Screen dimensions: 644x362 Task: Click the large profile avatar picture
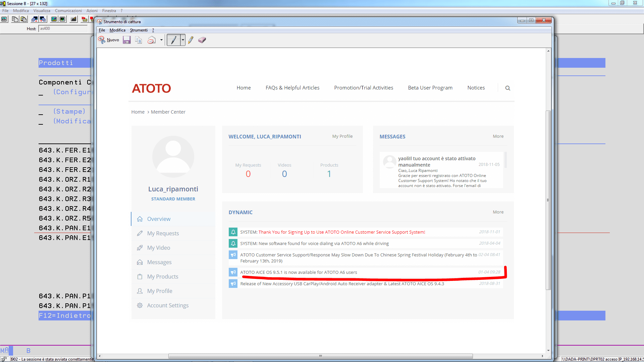[173, 157]
